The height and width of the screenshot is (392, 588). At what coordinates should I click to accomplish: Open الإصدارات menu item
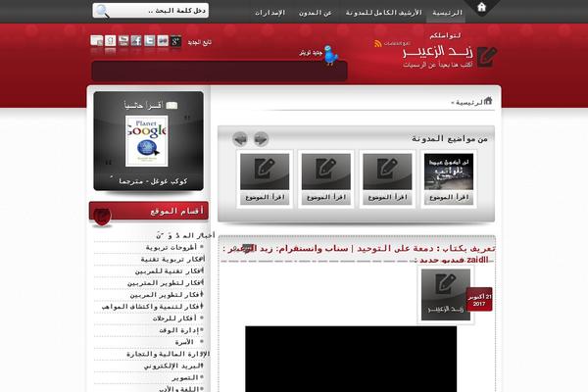click(x=270, y=13)
